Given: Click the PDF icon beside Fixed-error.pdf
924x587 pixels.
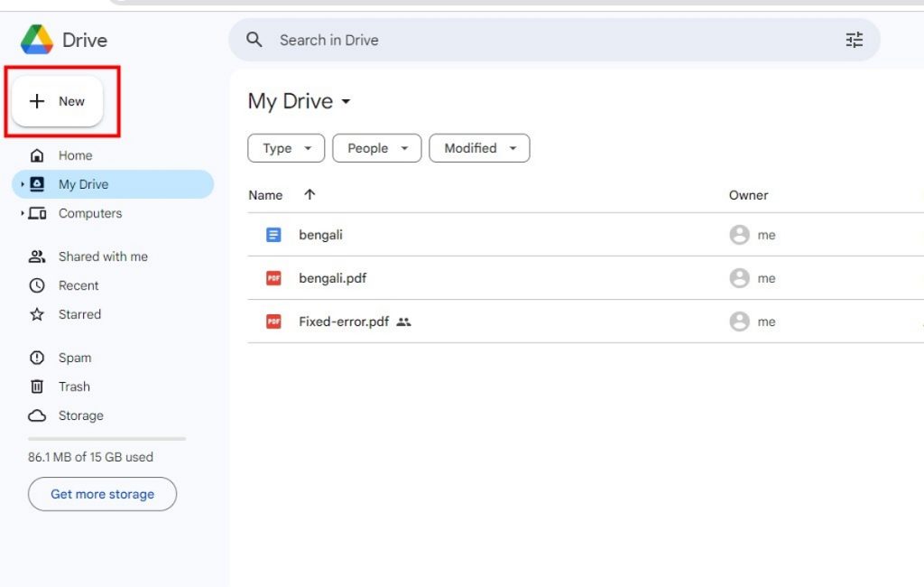Looking at the screenshot, I should [273, 321].
